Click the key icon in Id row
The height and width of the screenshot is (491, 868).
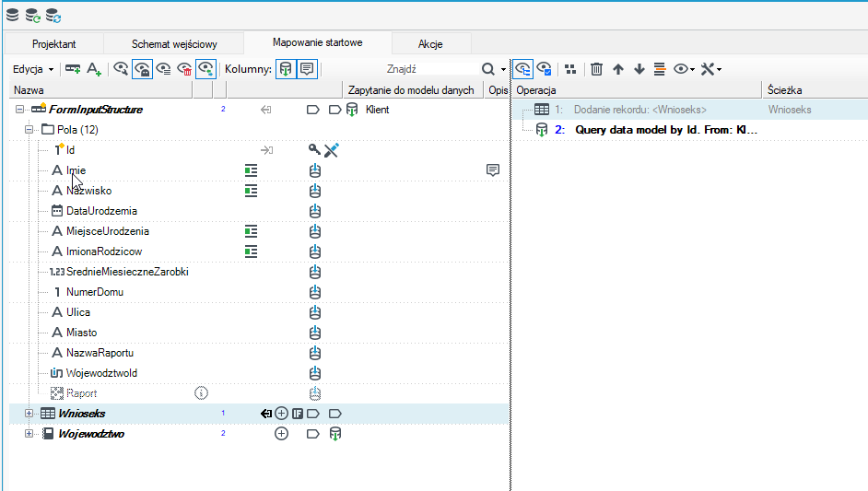click(314, 149)
